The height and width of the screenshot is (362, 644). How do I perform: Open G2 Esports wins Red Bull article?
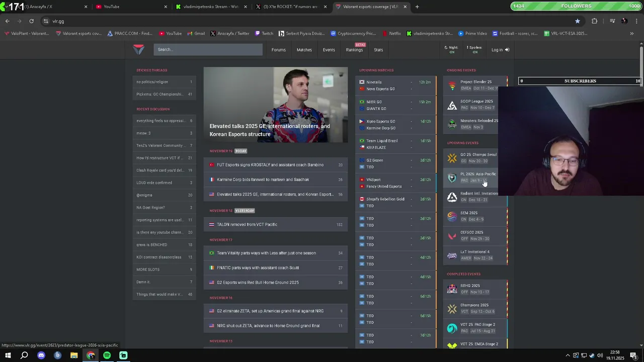pyautogui.click(x=275, y=283)
